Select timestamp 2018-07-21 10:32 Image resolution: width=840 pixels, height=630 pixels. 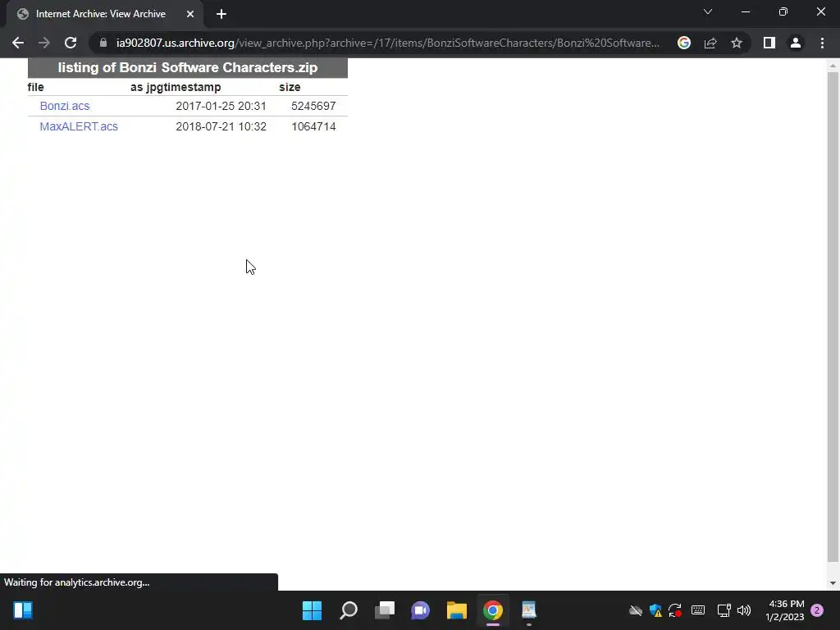221,126
